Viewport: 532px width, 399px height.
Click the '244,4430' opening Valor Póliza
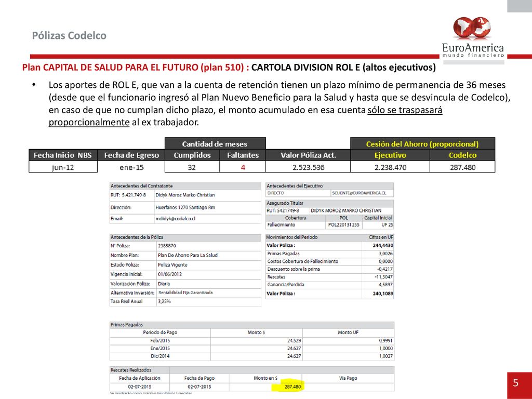(x=383, y=245)
